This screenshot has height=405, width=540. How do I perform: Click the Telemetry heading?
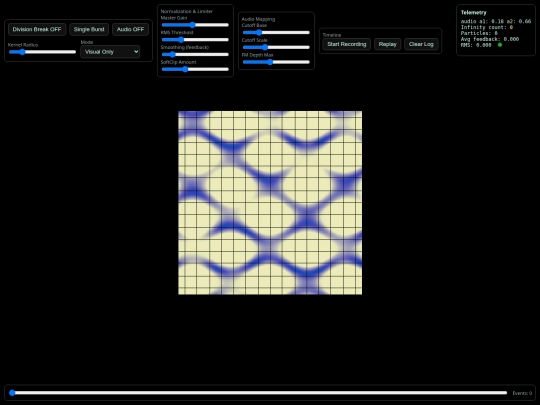click(474, 12)
